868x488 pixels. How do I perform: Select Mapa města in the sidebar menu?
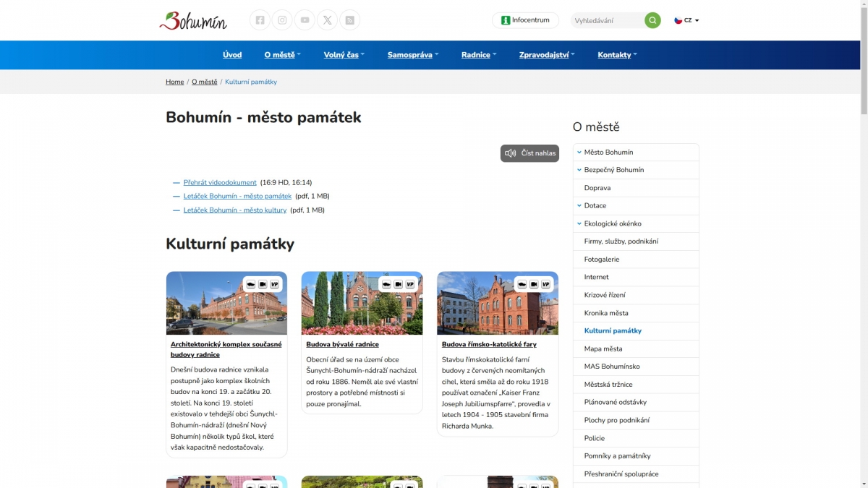click(636, 348)
